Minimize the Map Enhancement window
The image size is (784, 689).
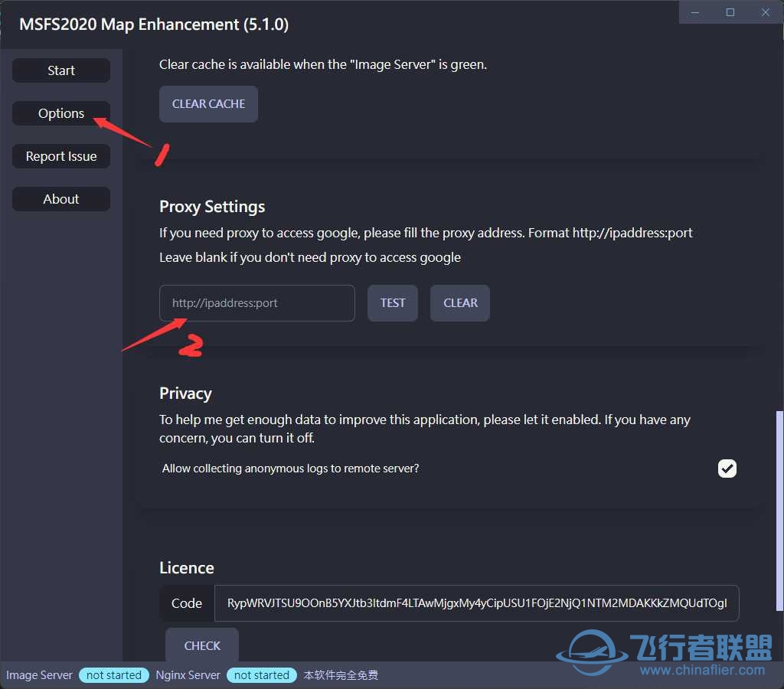(x=695, y=12)
